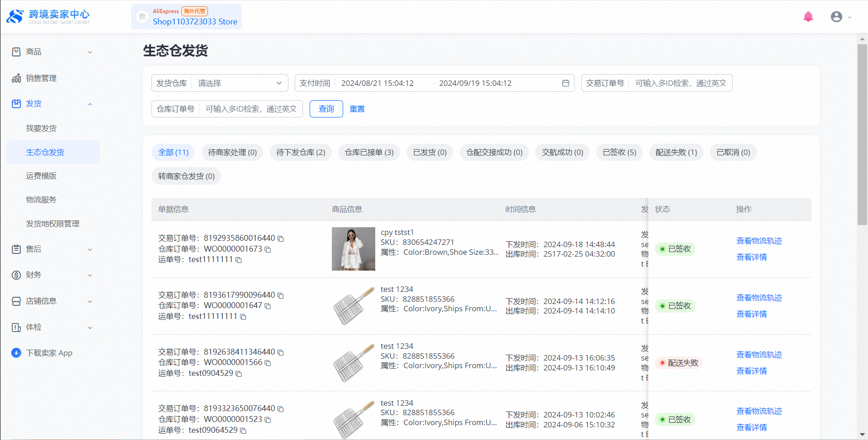Click the notification bell icon
The width and height of the screenshot is (868, 440).
tap(808, 17)
